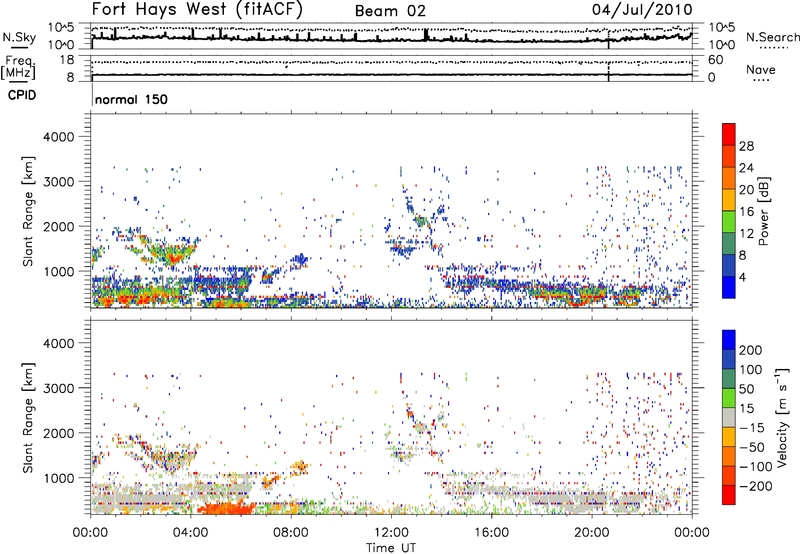The height and width of the screenshot is (554, 800).
Task: Click the 'Beam 02' label
Action: pos(390,11)
